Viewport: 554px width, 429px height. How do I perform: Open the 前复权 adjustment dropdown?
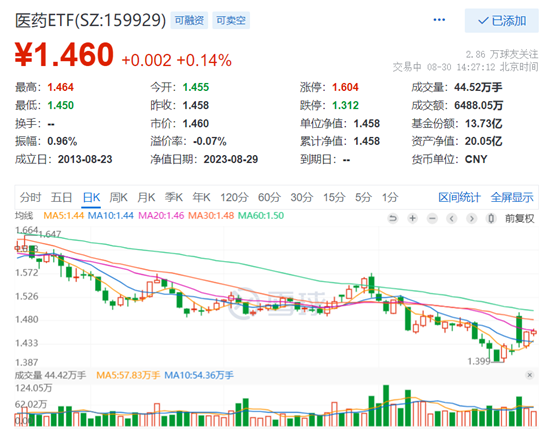[519, 219]
